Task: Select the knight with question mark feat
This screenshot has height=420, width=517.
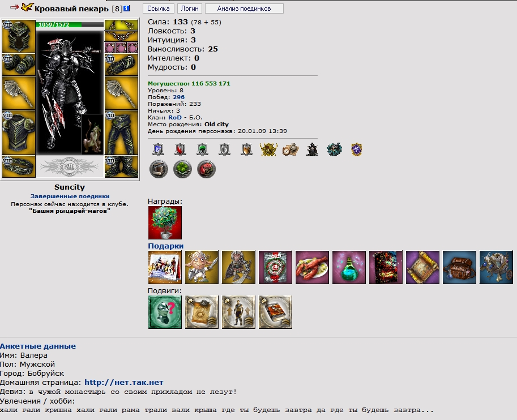Action: coord(165,312)
